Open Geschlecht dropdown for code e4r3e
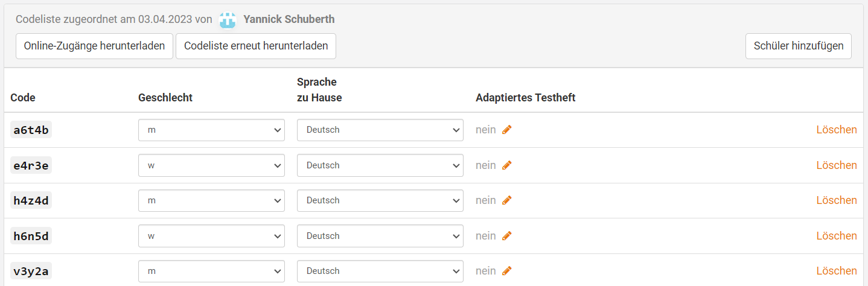This screenshot has height=286, width=868. (x=211, y=165)
